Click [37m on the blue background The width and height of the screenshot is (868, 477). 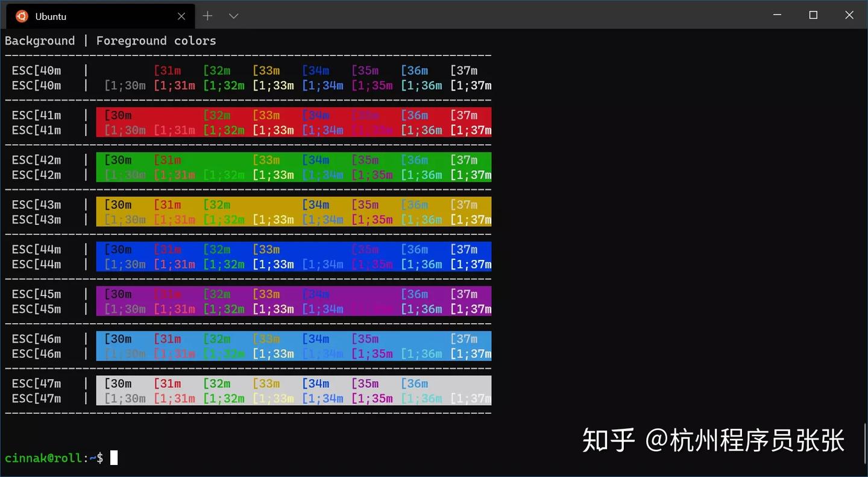tap(464, 249)
